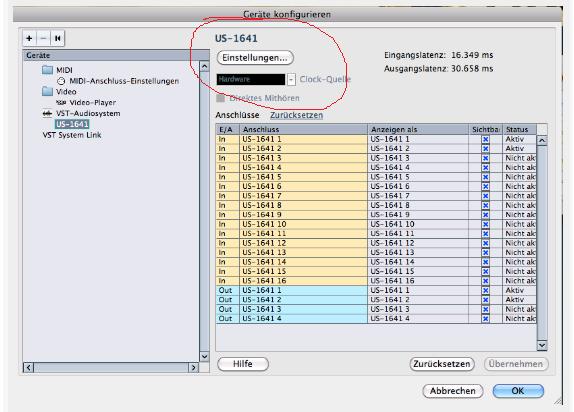Screen dimensions: 574x412
Task: Click Anschluss cell In US-1641 7
Action: (303, 196)
